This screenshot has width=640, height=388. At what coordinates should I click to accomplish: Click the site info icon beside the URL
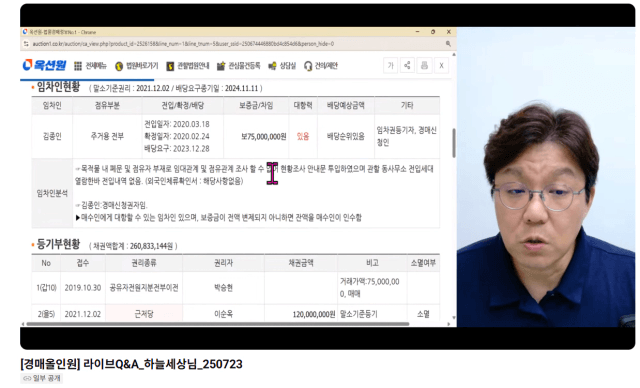coord(26,44)
